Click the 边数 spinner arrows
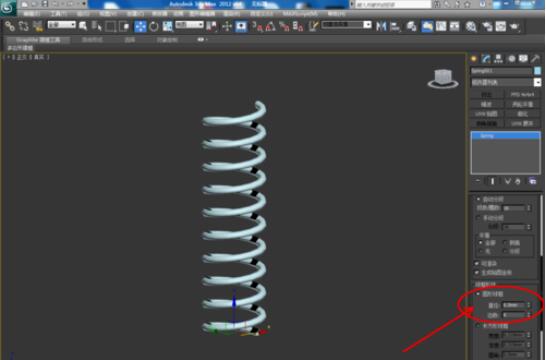The width and height of the screenshot is (546, 360). tap(529, 315)
